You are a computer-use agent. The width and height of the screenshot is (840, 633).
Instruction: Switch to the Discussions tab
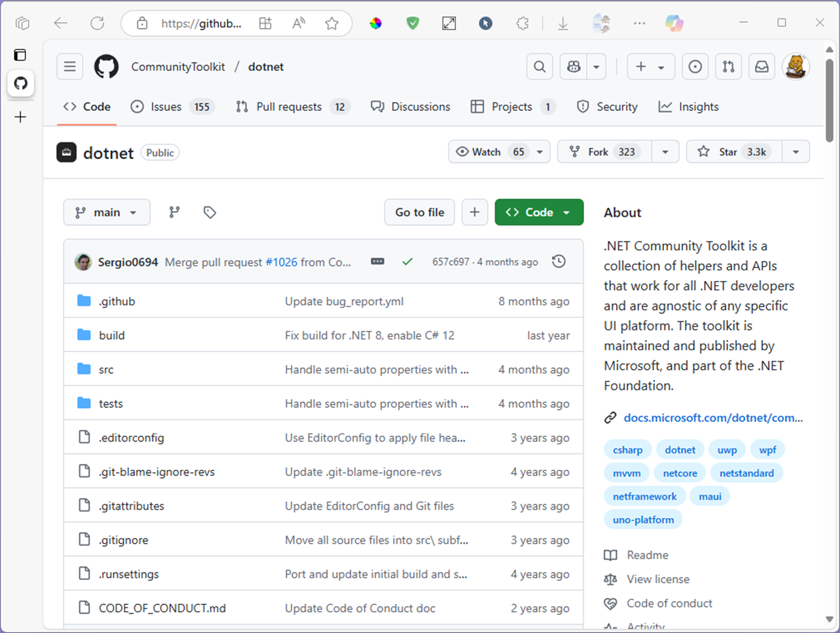pos(411,107)
